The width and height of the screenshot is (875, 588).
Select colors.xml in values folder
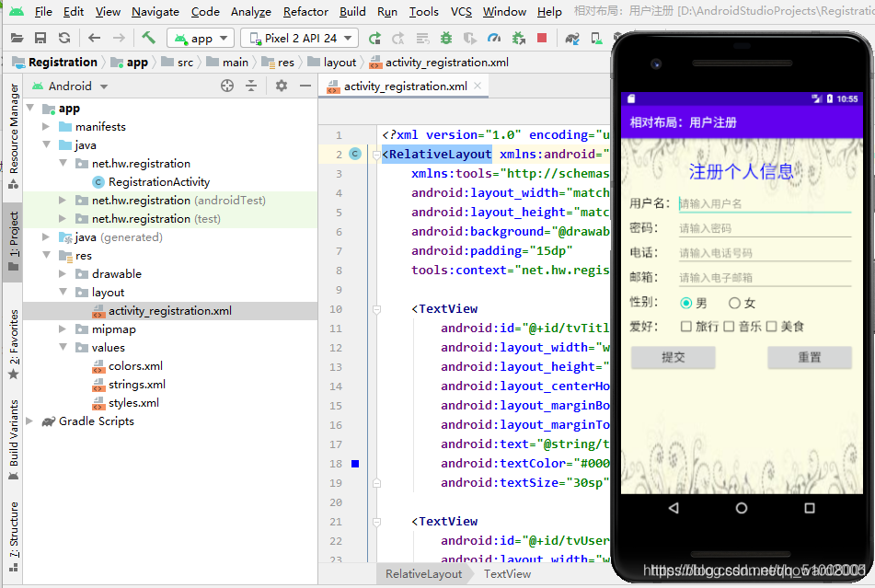tap(135, 366)
